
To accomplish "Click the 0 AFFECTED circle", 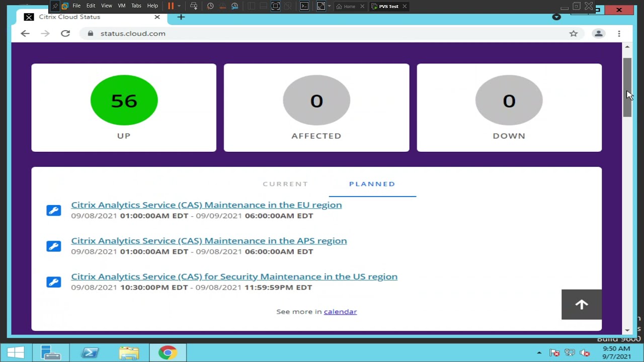I will coord(316,100).
